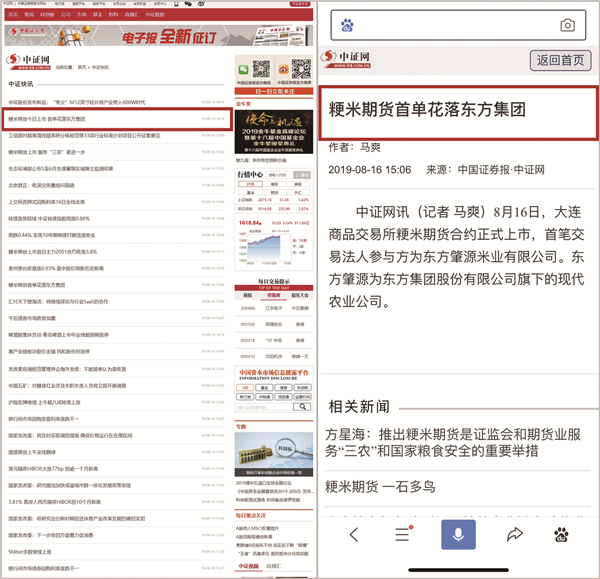The image size is (600, 579).
Task: Open news 午后债券市场跌势加重
Action: click(x=32, y=318)
